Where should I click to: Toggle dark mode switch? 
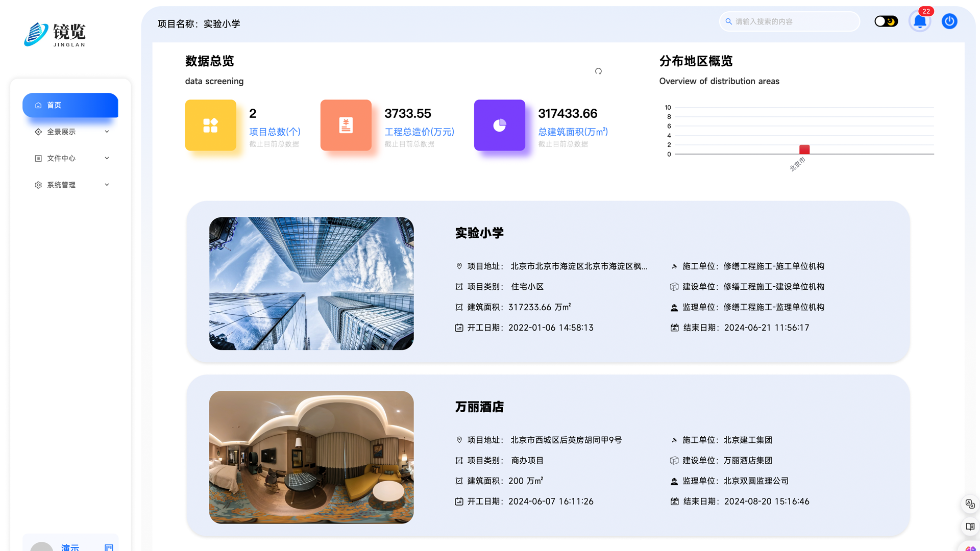click(886, 21)
